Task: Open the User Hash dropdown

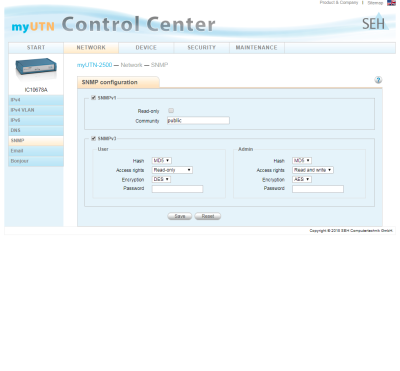Action: (x=162, y=161)
